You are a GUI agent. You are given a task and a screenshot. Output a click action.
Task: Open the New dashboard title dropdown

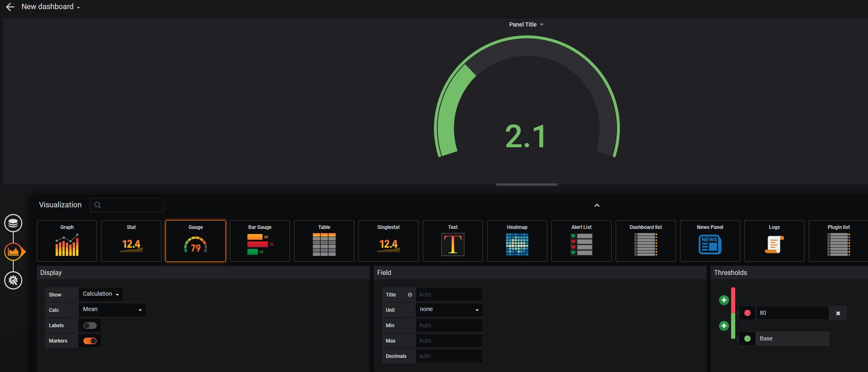51,7
